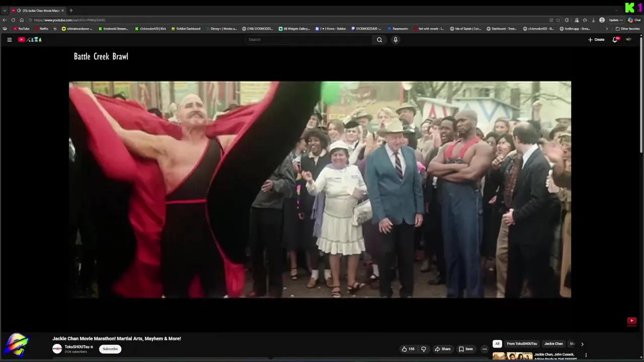Open the tab search dropdown arrow
Screen dimensions: 644x362
5,11
